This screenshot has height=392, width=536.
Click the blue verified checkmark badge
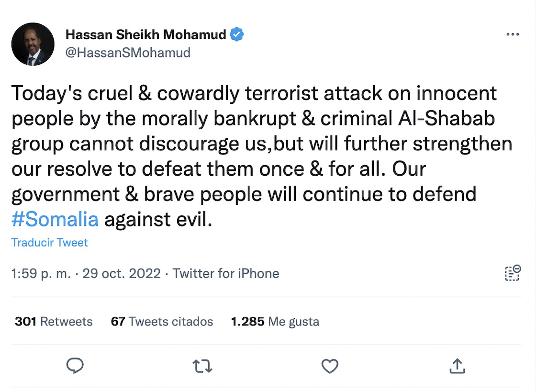click(237, 34)
